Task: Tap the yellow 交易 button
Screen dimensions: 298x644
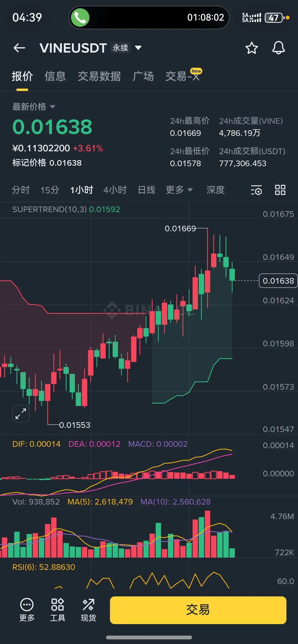Action: click(x=198, y=610)
